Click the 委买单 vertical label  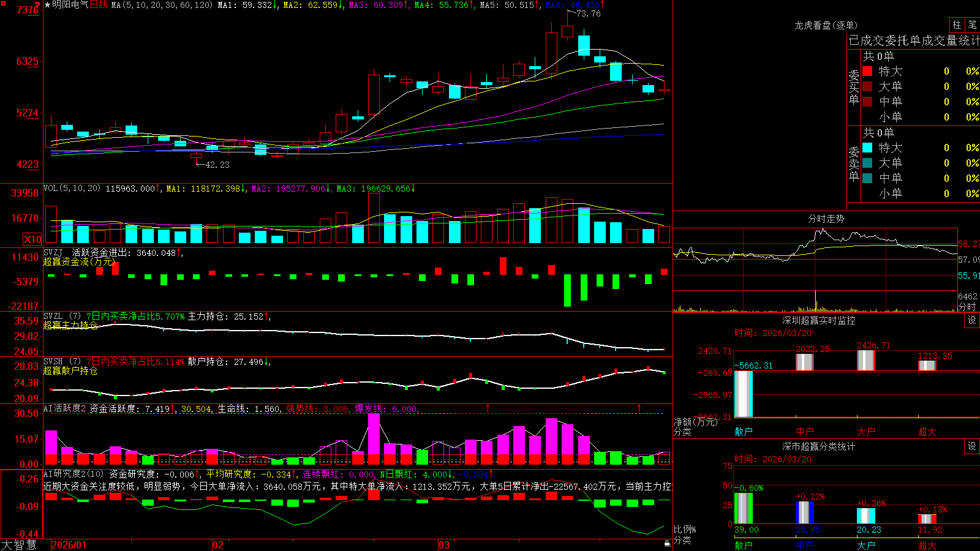[854, 87]
